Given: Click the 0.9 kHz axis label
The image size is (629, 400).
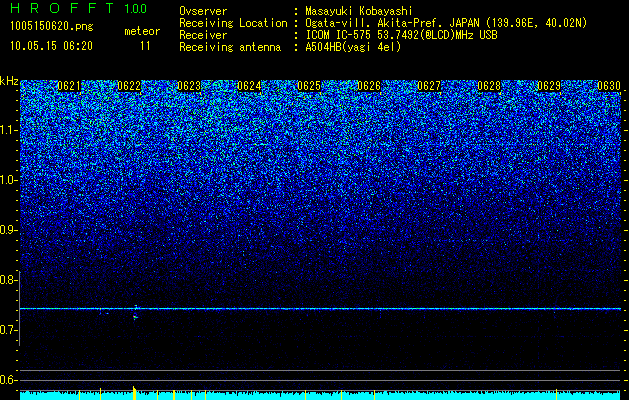Looking at the screenshot, I should (x=8, y=230).
